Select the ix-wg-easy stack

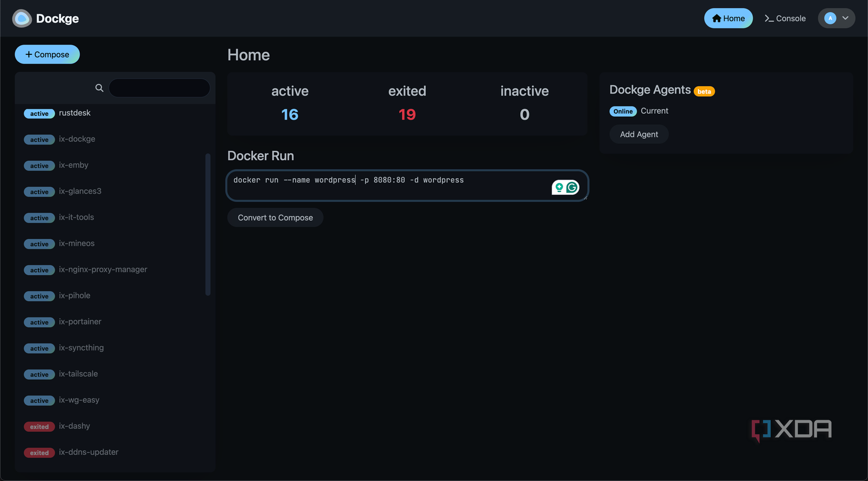tap(115, 399)
